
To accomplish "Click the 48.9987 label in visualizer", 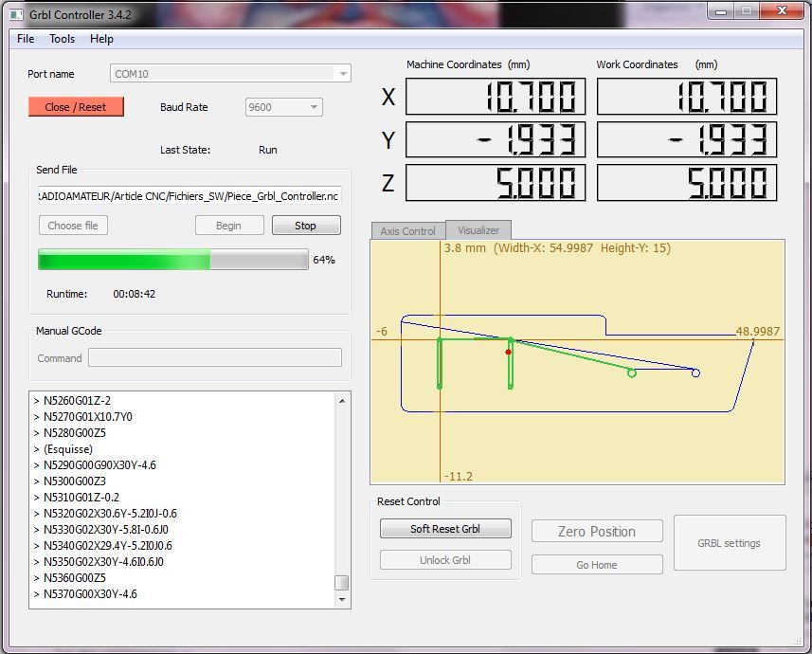I will [x=758, y=331].
